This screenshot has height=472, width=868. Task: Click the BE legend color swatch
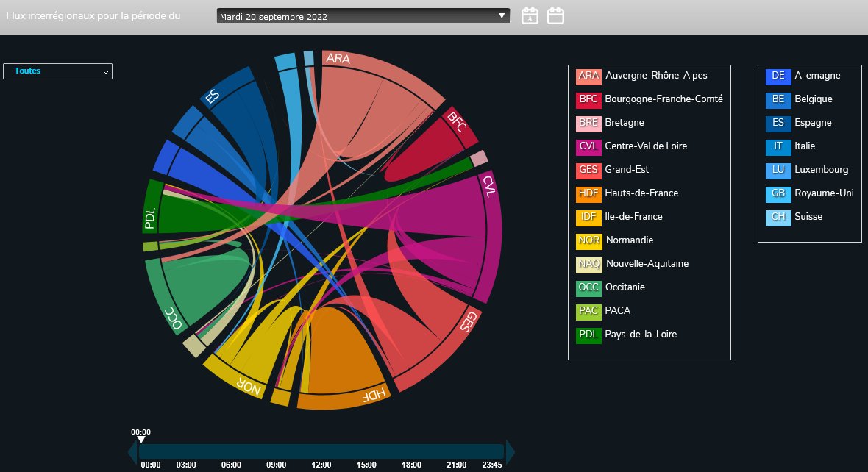(x=778, y=99)
